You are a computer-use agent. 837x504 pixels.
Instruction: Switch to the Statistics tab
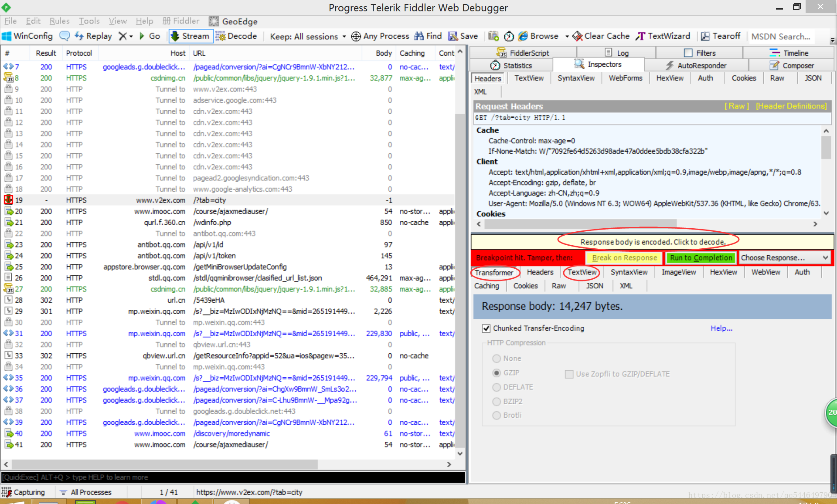point(511,65)
